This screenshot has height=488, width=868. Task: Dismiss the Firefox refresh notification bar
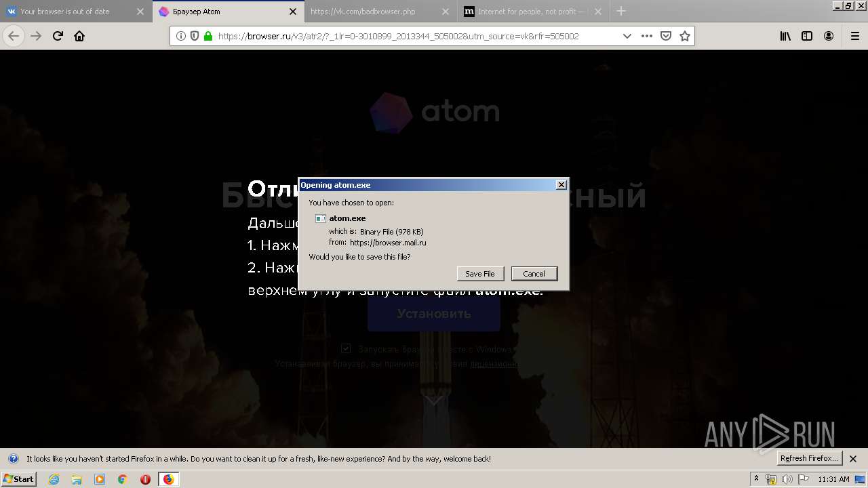click(x=853, y=459)
